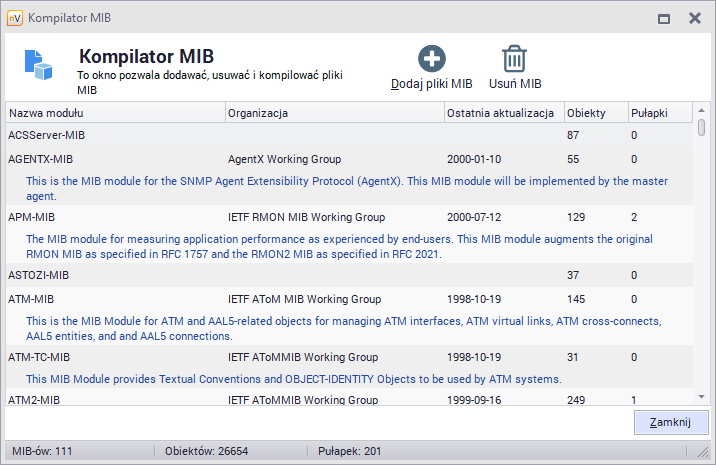Close the window with the X icon

pos(694,18)
